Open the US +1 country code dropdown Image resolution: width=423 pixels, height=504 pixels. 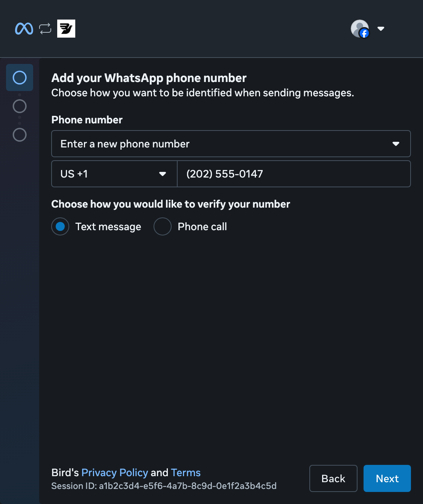pyautogui.click(x=114, y=174)
